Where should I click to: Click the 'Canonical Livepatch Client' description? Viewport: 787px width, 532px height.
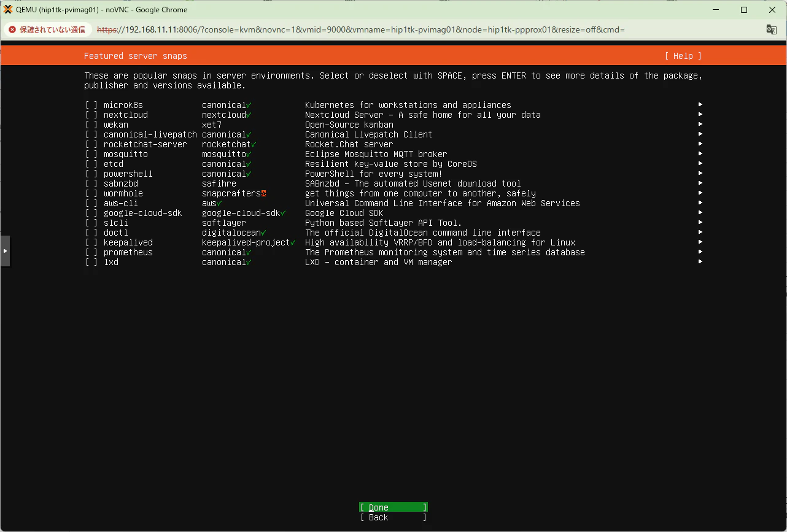[369, 134]
